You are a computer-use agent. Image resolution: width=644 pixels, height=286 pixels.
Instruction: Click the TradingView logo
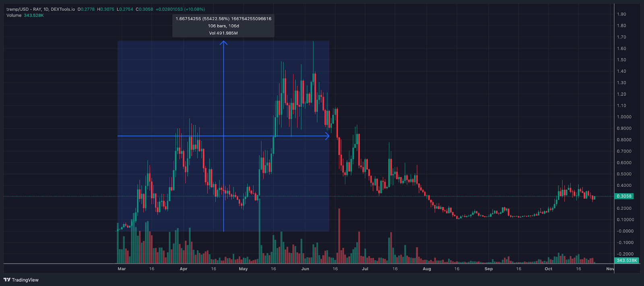click(x=21, y=280)
